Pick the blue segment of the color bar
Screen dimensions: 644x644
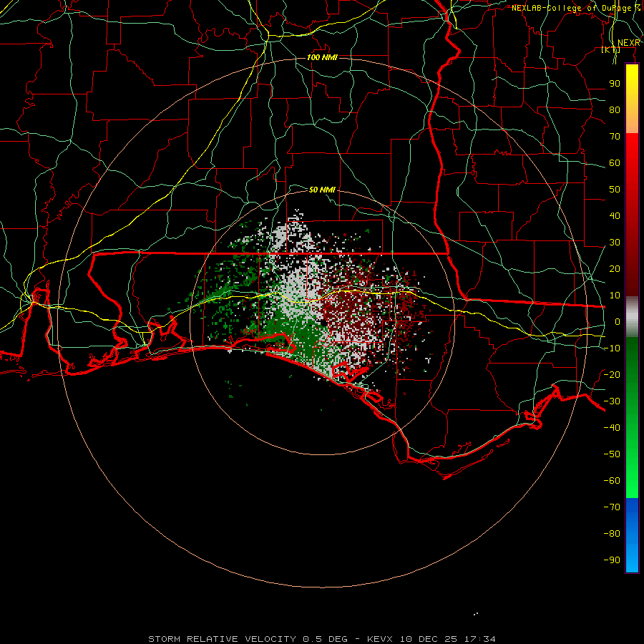point(632,535)
